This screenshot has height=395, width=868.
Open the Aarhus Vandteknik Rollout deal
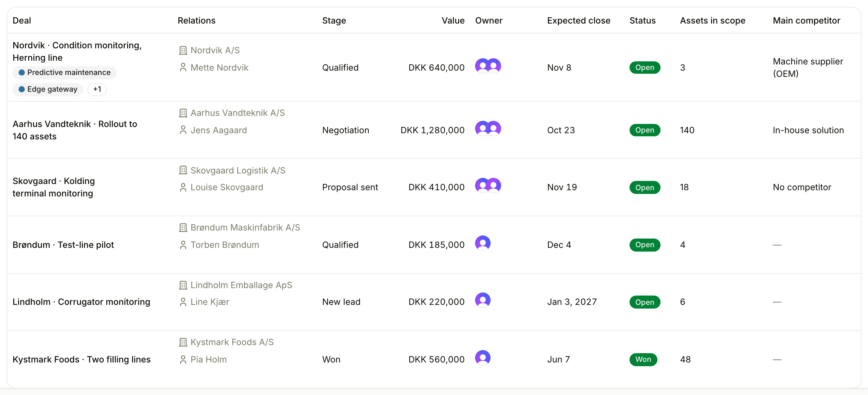tap(75, 130)
